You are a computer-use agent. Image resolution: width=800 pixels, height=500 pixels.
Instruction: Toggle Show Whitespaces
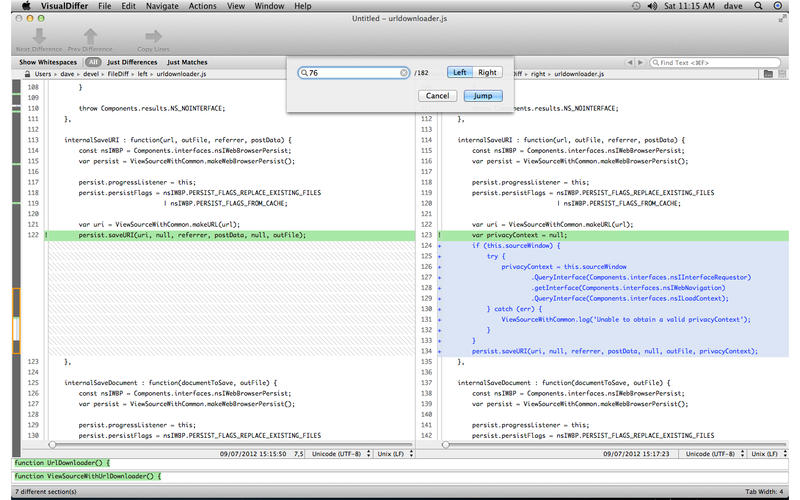(x=50, y=62)
